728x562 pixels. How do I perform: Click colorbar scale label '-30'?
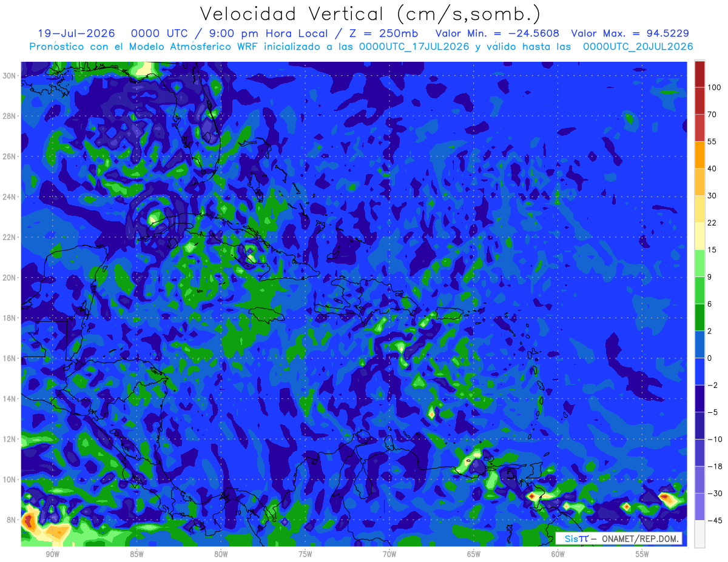click(714, 493)
